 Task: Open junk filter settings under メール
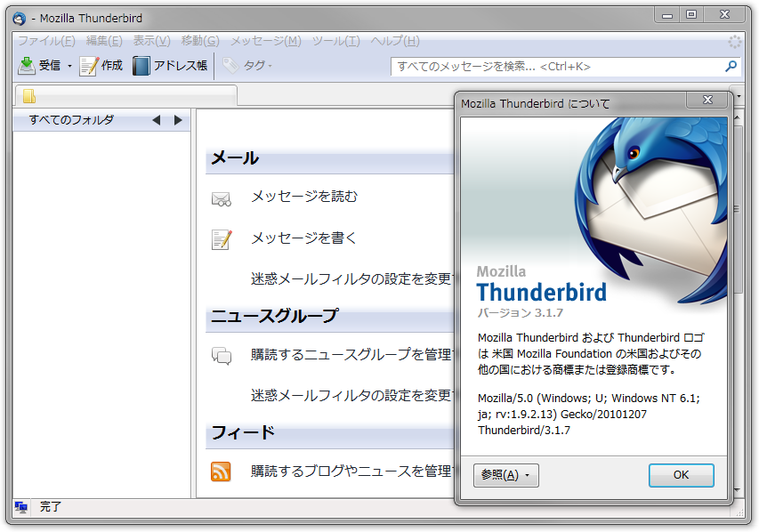[351, 278]
